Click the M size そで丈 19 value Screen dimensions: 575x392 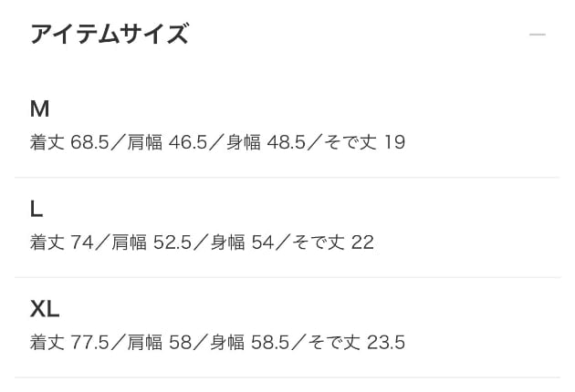point(365,142)
